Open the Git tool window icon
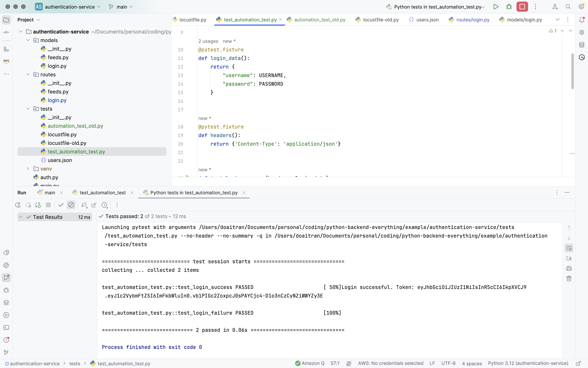This screenshot has height=368, width=588. 6,352
